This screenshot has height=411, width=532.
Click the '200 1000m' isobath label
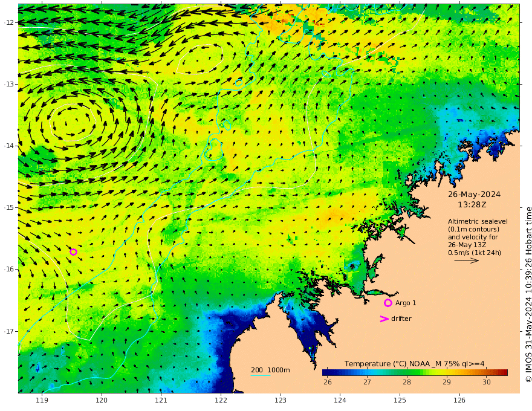270,370
